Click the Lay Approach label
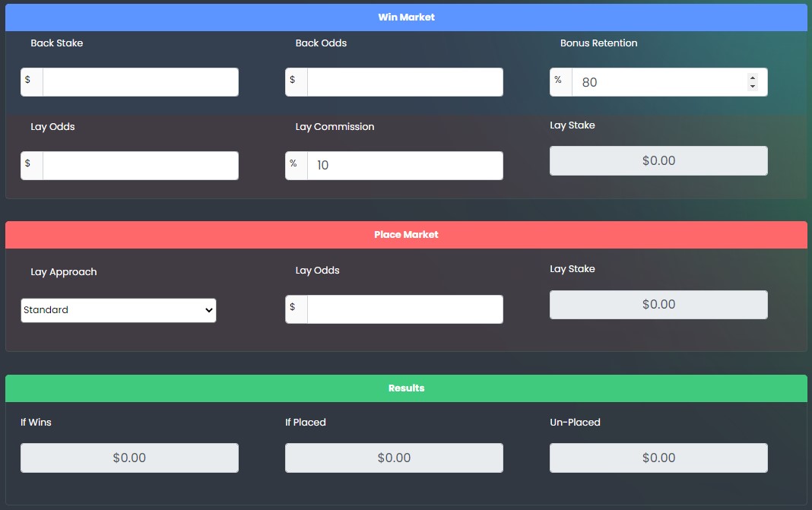The width and height of the screenshot is (812, 510). tap(64, 272)
